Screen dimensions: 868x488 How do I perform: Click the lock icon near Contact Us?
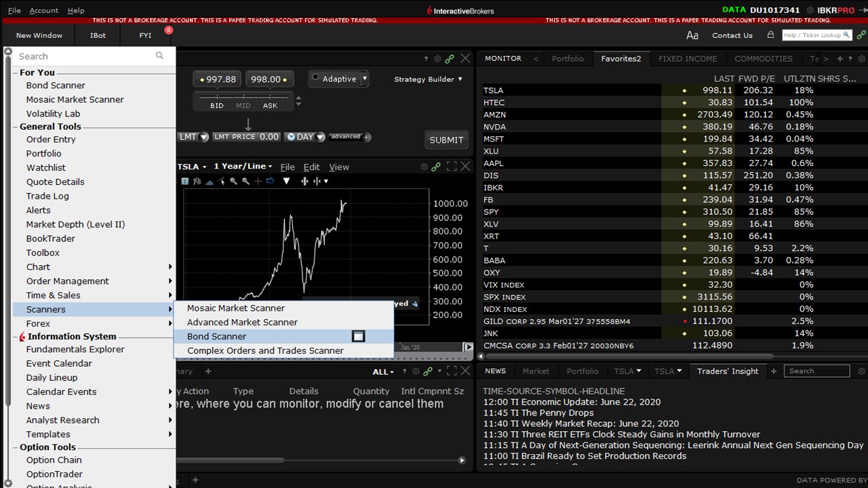pyautogui.click(x=770, y=35)
